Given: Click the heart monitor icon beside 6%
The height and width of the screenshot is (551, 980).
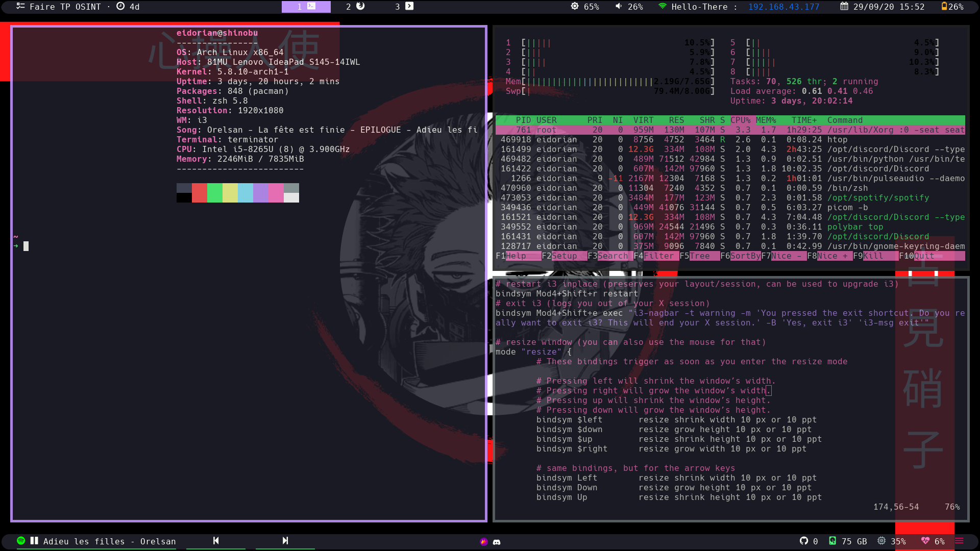Looking at the screenshot, I should (x=925, y=541).
